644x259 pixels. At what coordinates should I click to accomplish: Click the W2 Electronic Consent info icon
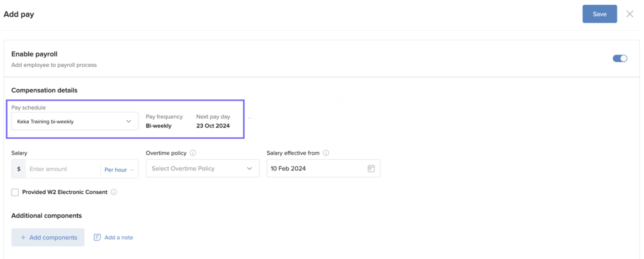point(114,192)
